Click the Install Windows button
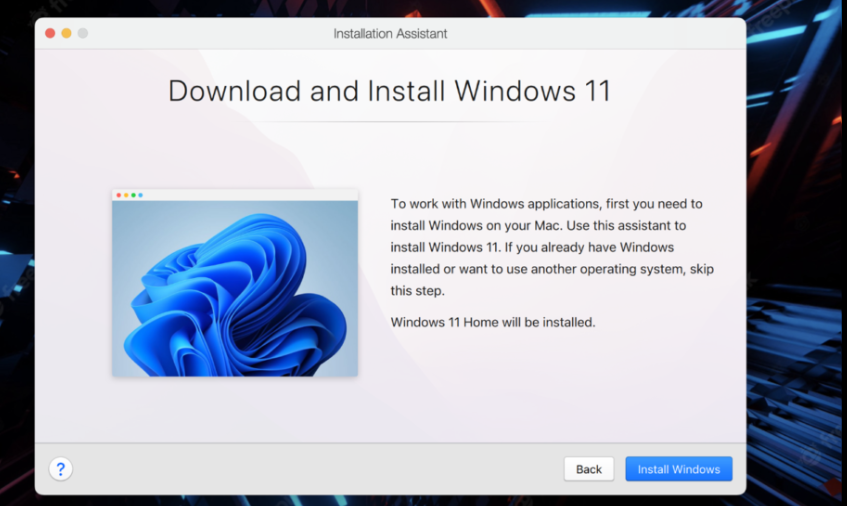Viewport: 847px width, 506px height. tap(678, 469)
